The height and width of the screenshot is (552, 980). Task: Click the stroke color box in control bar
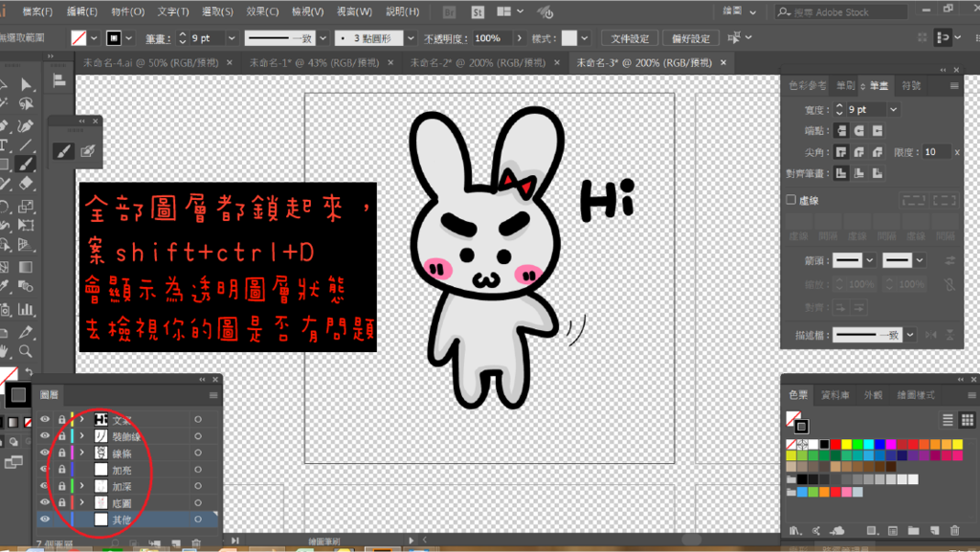click(114, 38)
